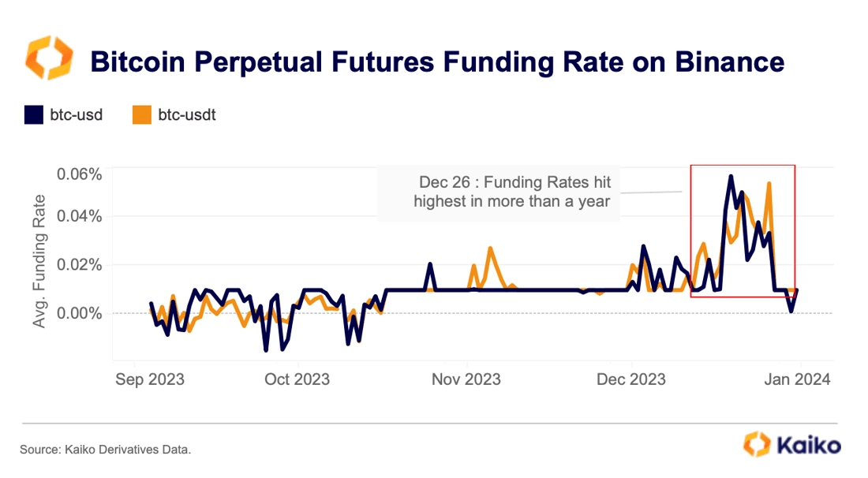Click the 0.00% y-axis tick label

(x=80, y=313)
